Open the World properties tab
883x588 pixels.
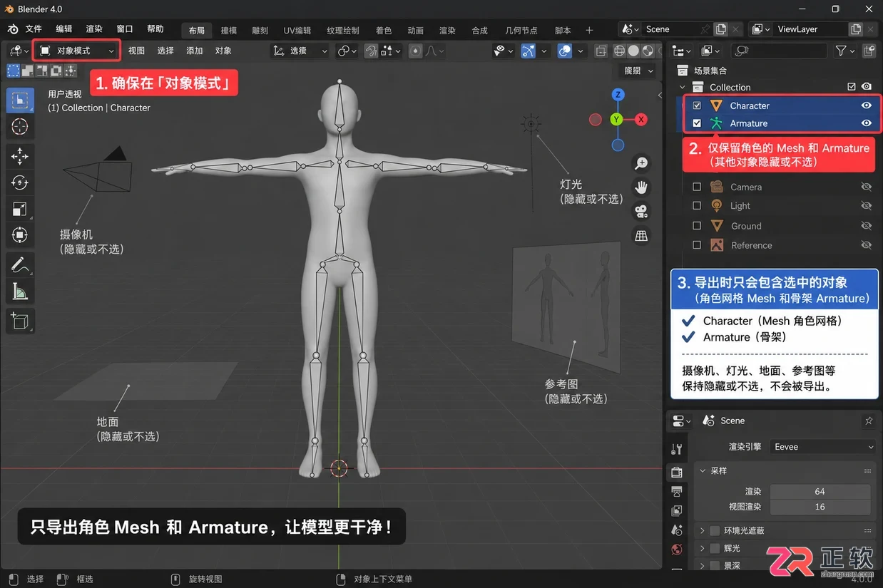[677, 550]
